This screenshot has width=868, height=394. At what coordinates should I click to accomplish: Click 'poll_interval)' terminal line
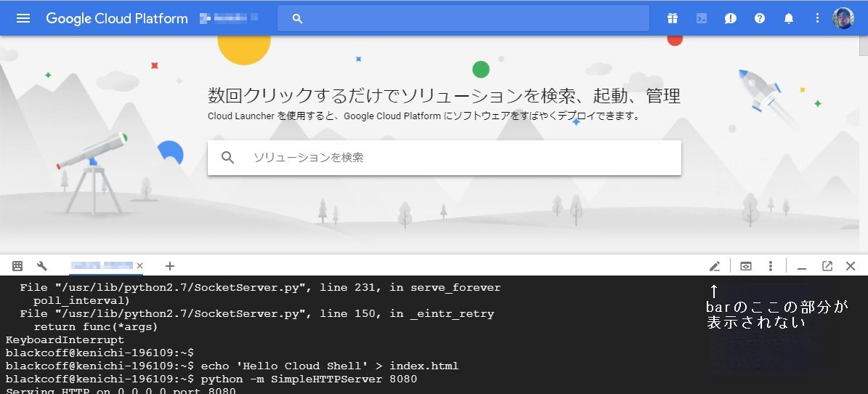[81, 301]
